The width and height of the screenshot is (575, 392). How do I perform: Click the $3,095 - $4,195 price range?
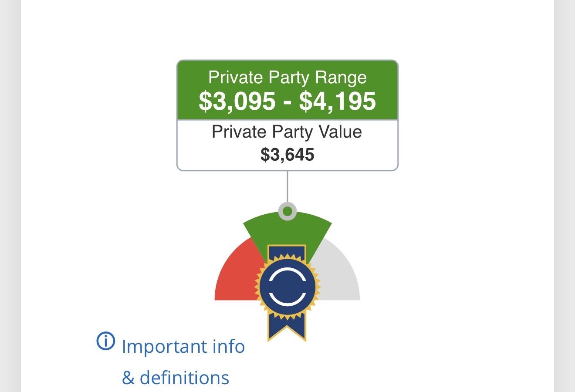click(287, 101)
